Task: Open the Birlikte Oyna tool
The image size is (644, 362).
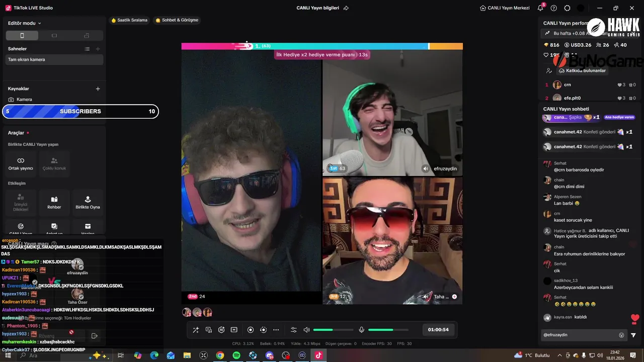Action: click(x=88, y=203)
